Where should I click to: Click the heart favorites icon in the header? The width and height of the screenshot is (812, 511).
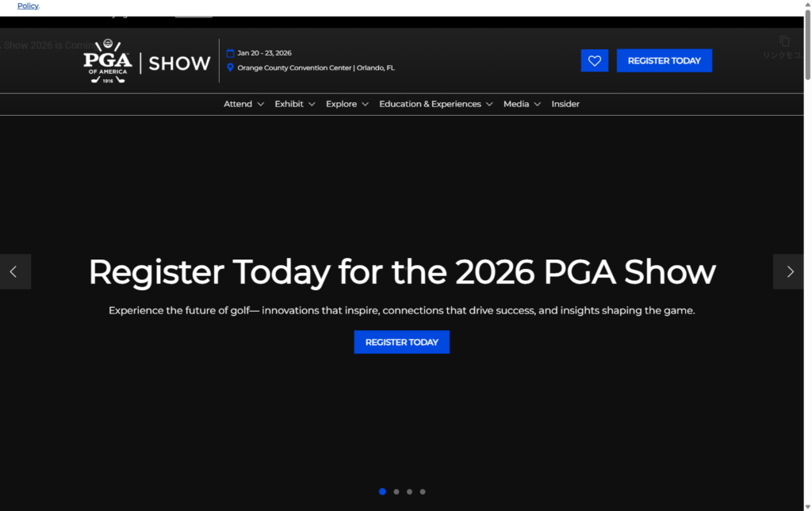coord(595,60)
